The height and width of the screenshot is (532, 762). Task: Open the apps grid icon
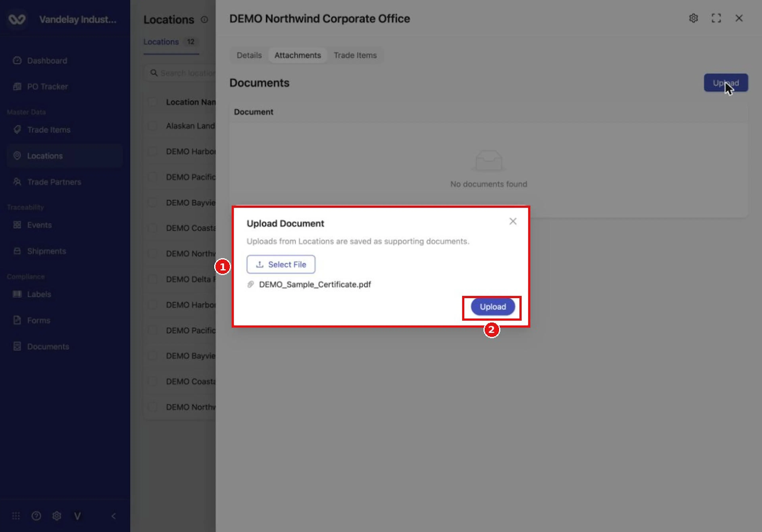tap(16, 516)
